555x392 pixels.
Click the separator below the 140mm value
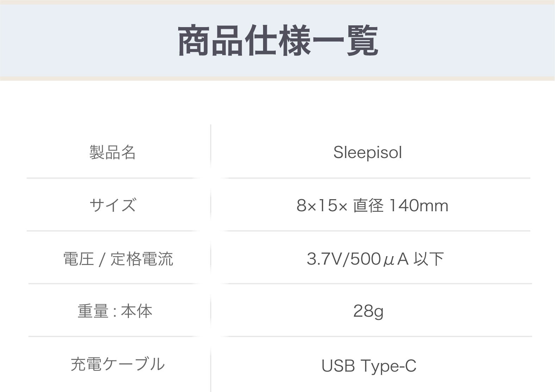click(375, 231)
